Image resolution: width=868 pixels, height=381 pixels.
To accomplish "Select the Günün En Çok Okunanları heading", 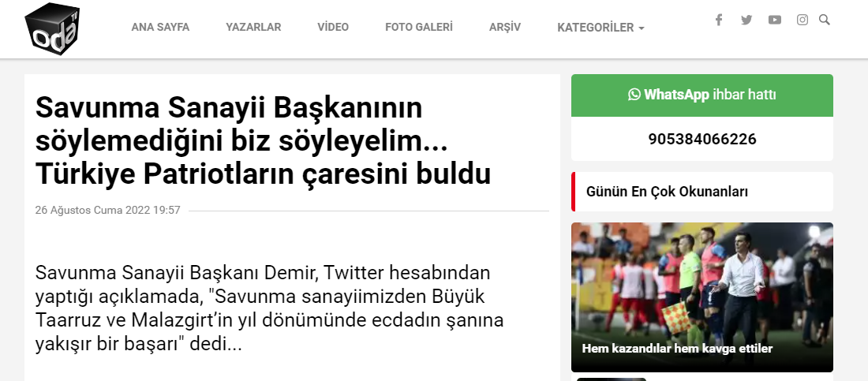I will (667, 192).
